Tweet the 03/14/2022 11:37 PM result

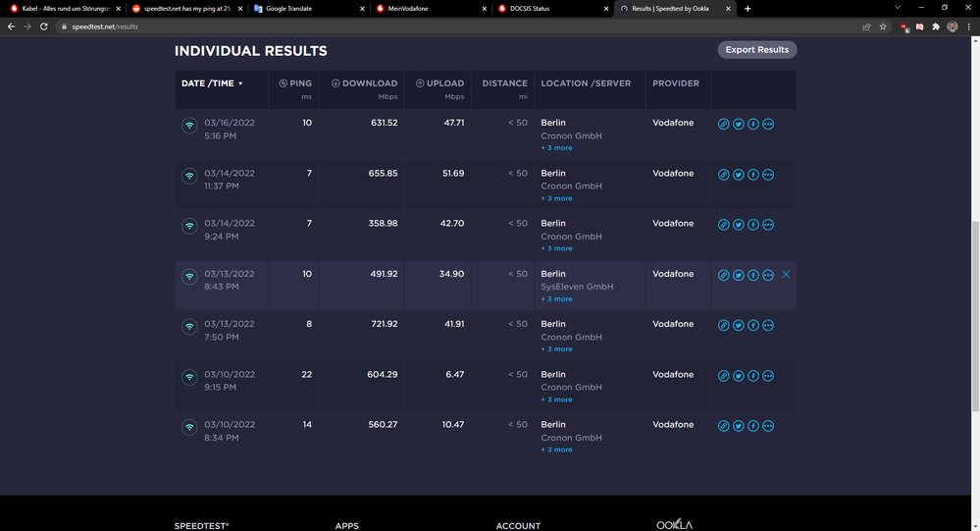point(738,175)
